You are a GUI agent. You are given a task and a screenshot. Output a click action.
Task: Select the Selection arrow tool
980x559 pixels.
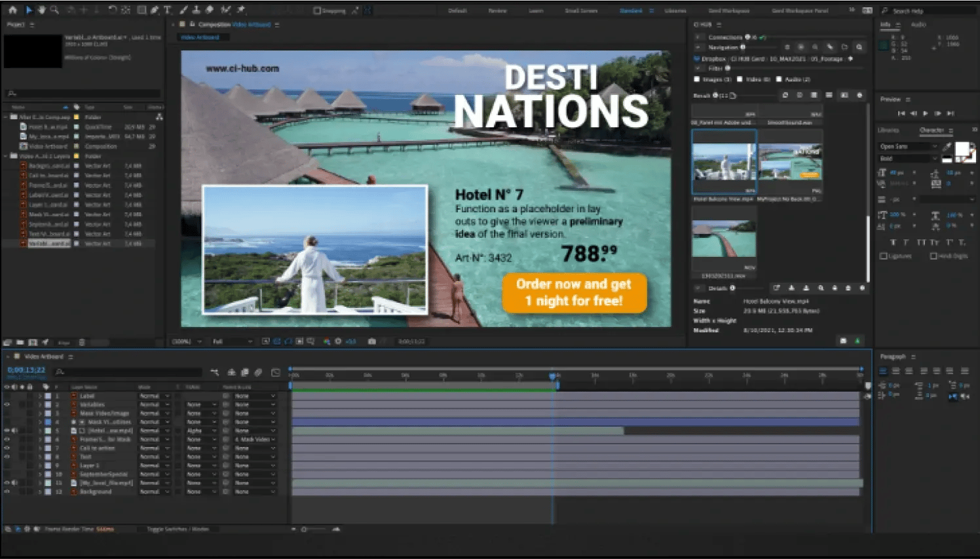tap(29, 10)
